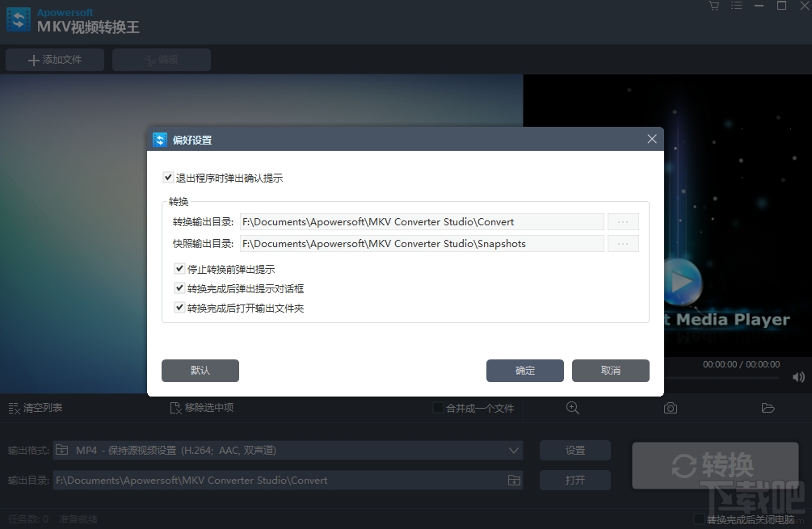Take a snapshot using the camera icon
812x529 pixels.
(x=670, y=409)
